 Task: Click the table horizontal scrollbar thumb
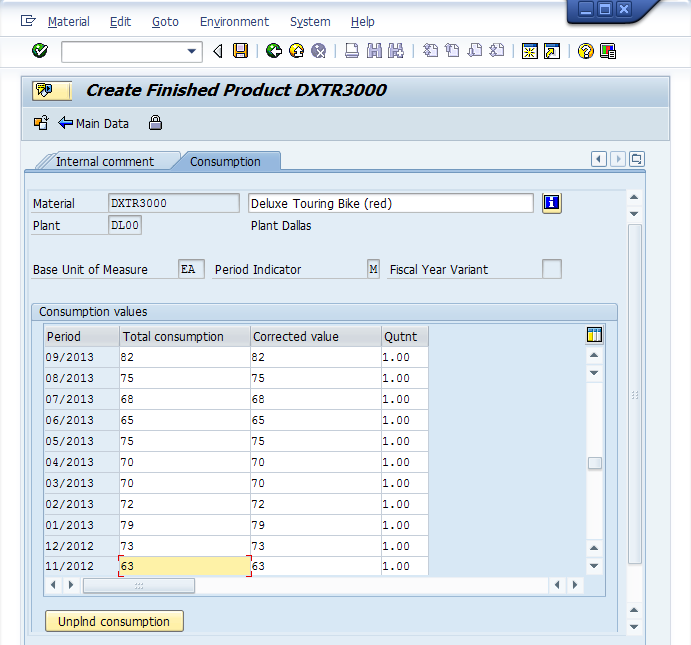point(139,586)
